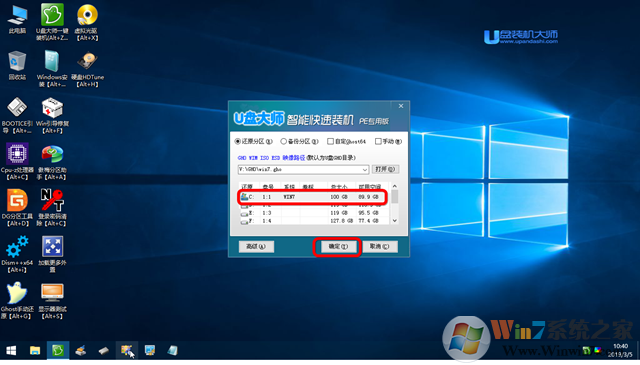Enable the 手动 checkbox
The height and width of the screenshot is (365, 640).
point(378,141)
